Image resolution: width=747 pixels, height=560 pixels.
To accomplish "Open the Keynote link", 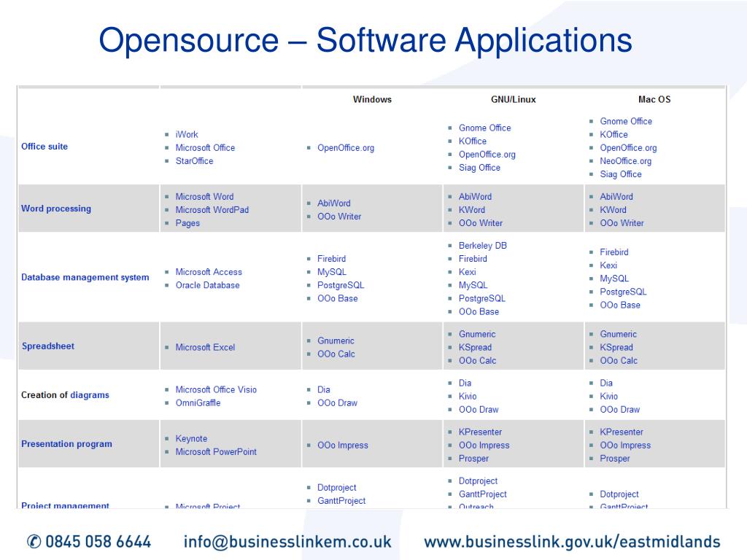I will coord(191,438).
